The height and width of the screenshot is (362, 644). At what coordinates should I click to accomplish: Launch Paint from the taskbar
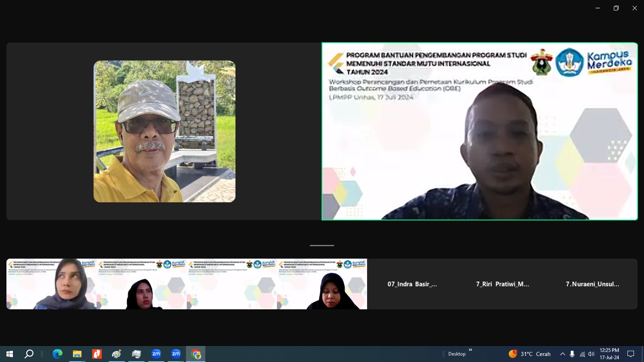pyautogui.click(x=116, y=354)
